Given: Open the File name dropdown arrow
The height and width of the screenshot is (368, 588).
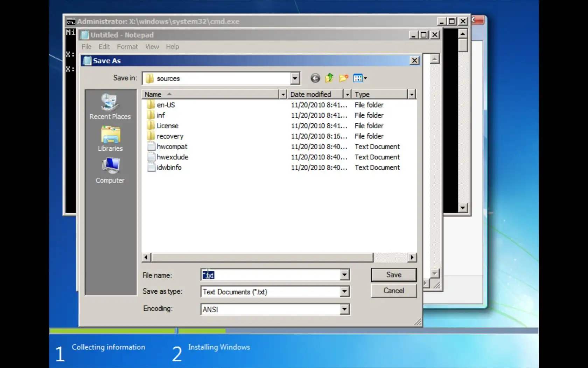Looking at the screenshot, I should point(344,275).
